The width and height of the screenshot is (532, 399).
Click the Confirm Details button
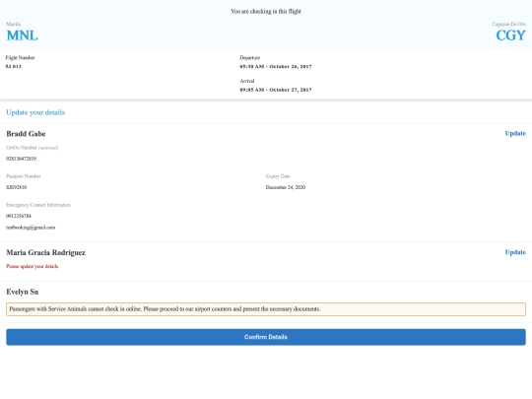[266, 337]
